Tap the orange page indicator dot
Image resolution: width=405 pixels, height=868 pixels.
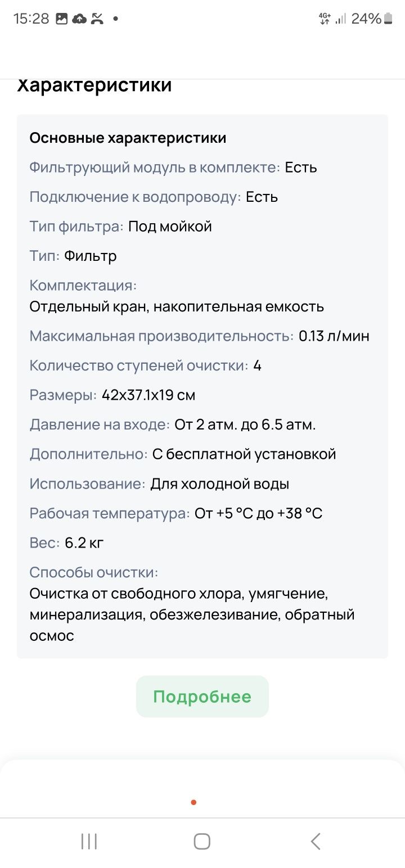pyautogui.click(x=193, y=802)
